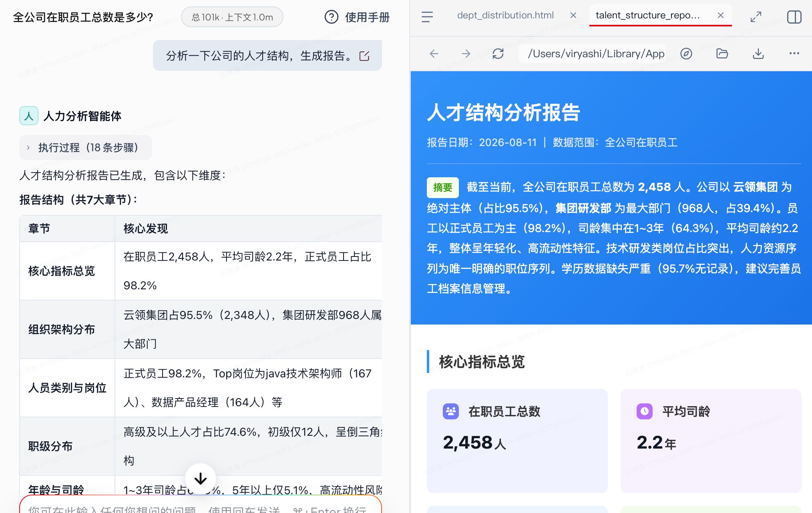This screenshot has width=812, height=513.
Task: Open in browser compass icon
Action: pyautogui.click(x=686, y=54)
